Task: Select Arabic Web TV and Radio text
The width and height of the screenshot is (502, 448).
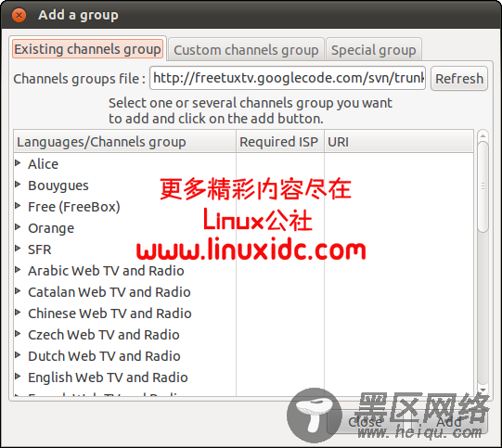Action: (x=106, y=271)
